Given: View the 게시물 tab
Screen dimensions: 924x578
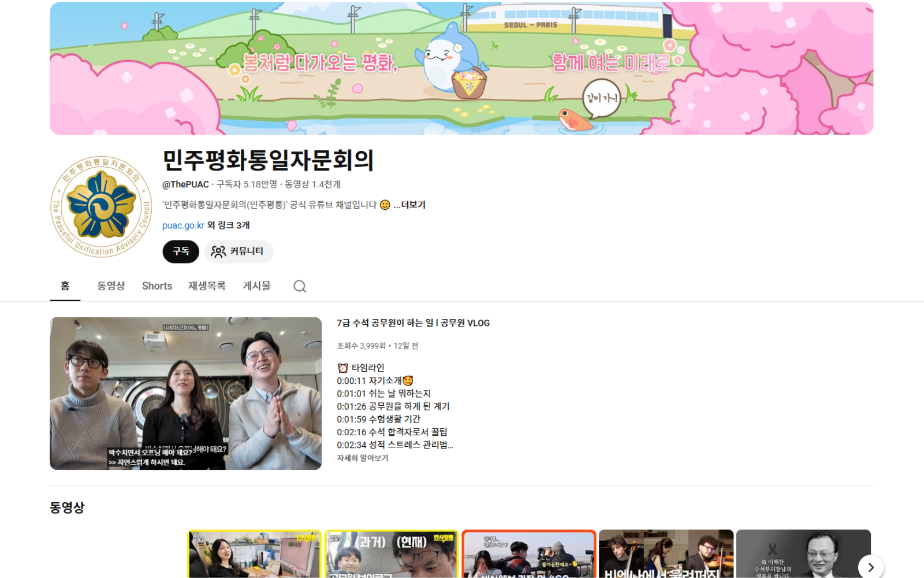Looking at the screenshot, I should [x=256, y=286].
